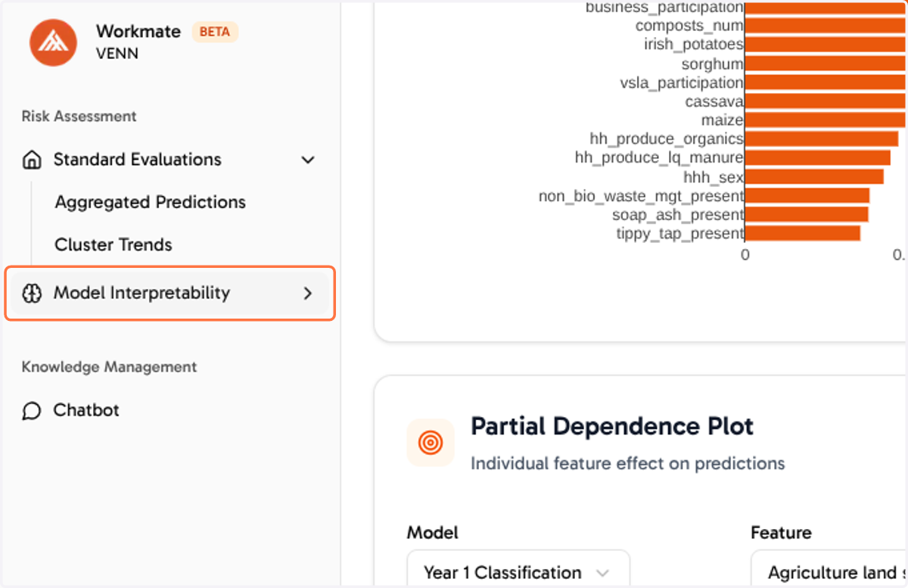Viewport: 908px width, 588px height.
Task: Select Model Interpretability menu item
Action: coord(170,293)
